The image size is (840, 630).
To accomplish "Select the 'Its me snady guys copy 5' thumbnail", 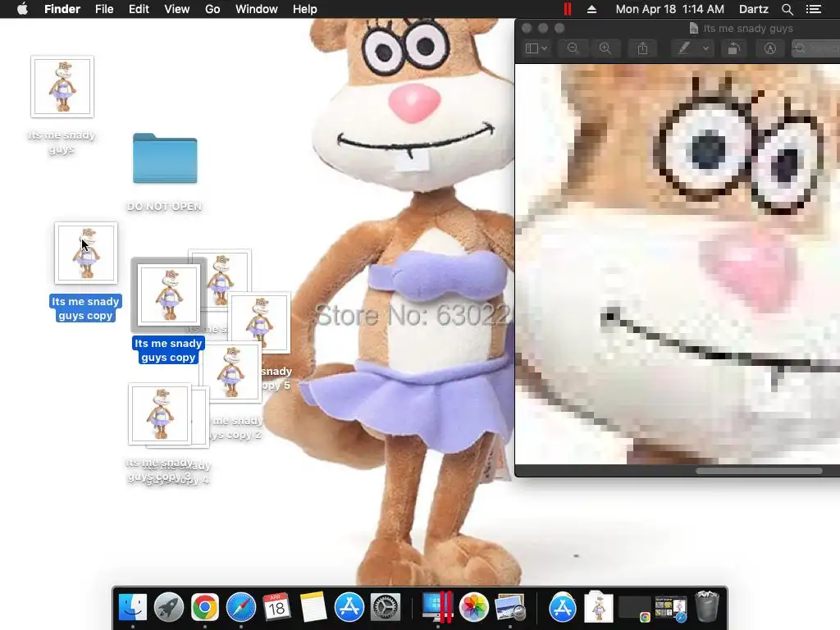I will (x=259, y=322).
